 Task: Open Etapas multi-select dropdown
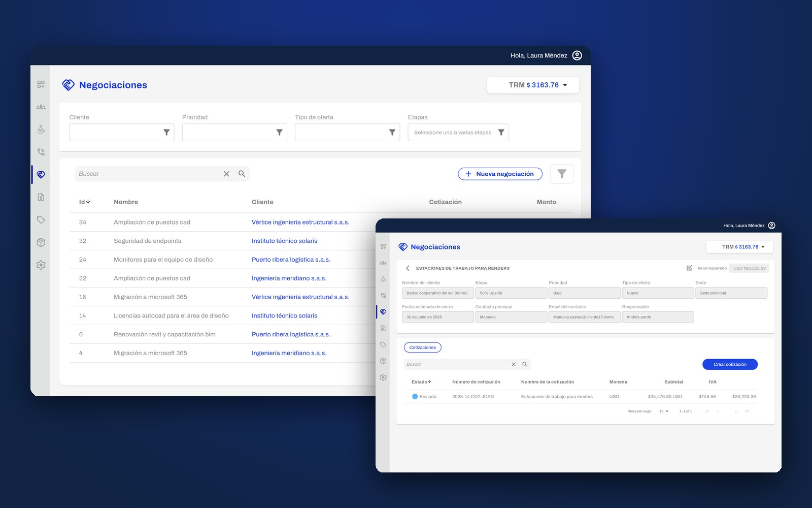[458, 132]
